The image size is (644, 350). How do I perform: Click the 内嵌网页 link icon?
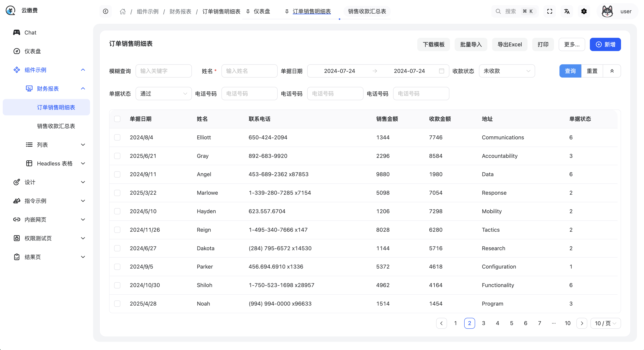[x=17, y=219]
